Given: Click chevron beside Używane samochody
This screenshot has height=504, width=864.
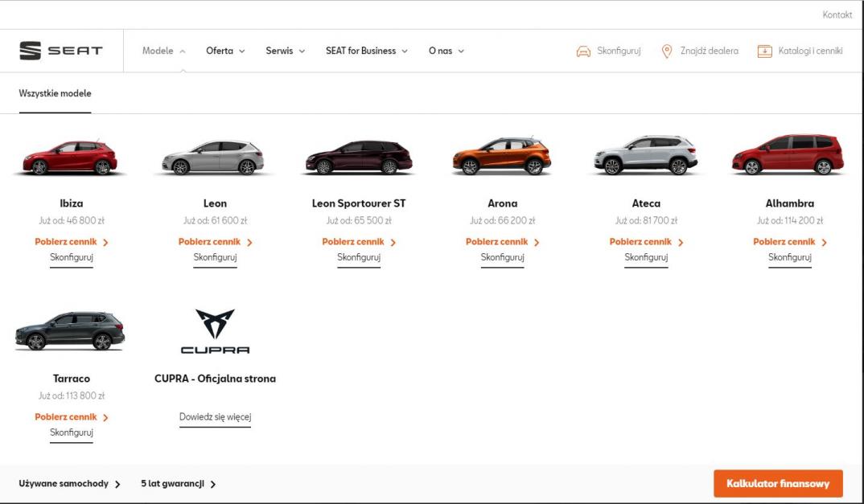Looking at the screenshot, I should pyautogui.click(x=117, y=484).
